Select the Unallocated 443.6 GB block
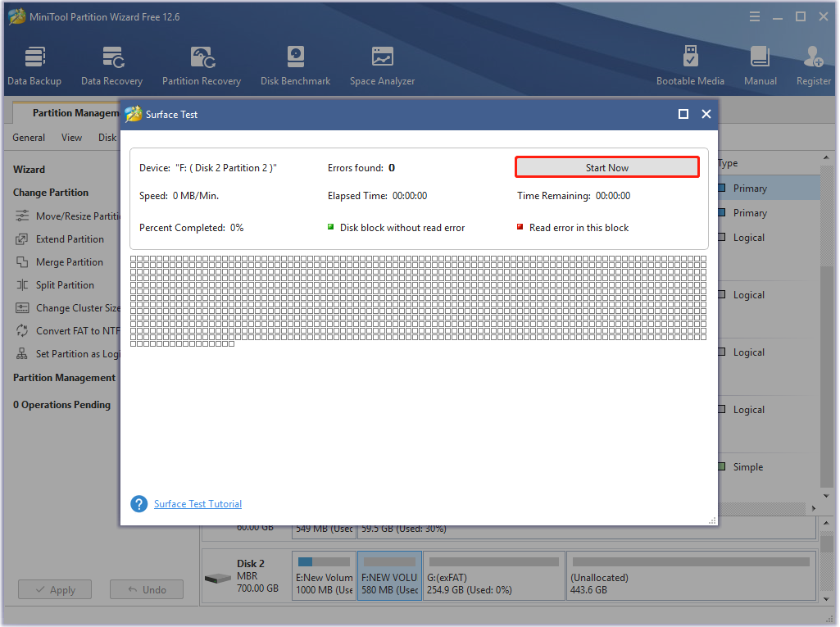This screenshot has height=627, width=840. [691, 576]
